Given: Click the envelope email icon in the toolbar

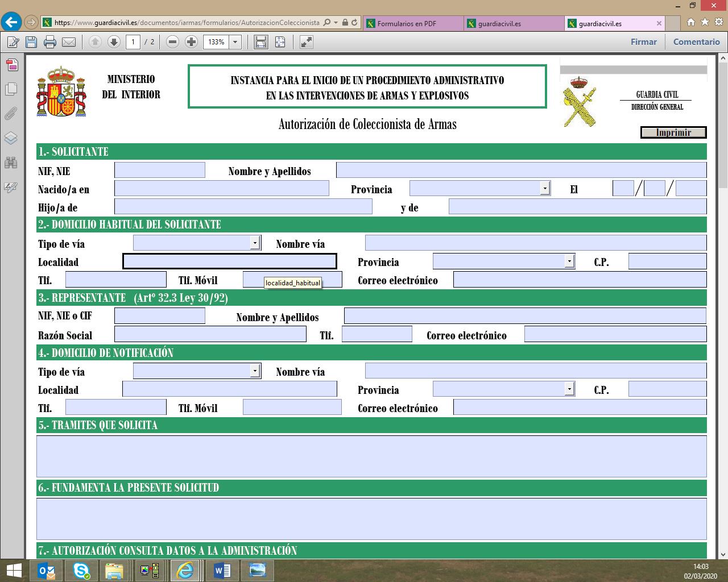Looking at the screenshot, I should 69,42.
